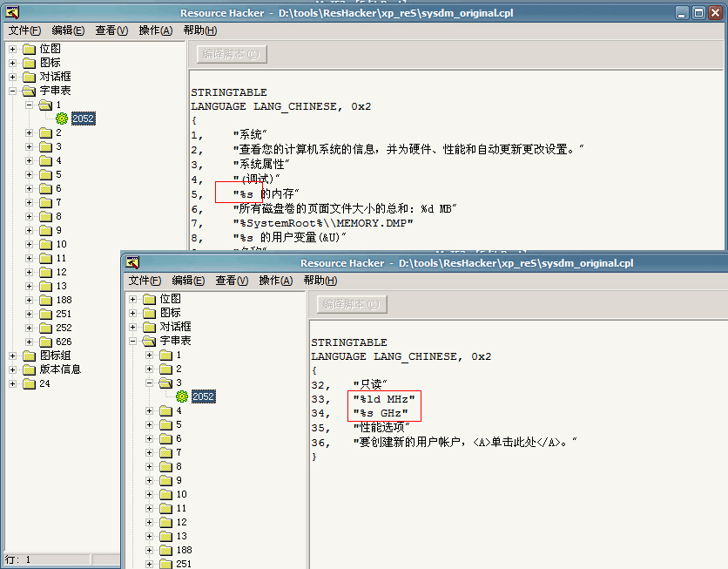Click the line "%ld MHz" in front script
This screenshot has width=728, height=569.
point(384,399)
